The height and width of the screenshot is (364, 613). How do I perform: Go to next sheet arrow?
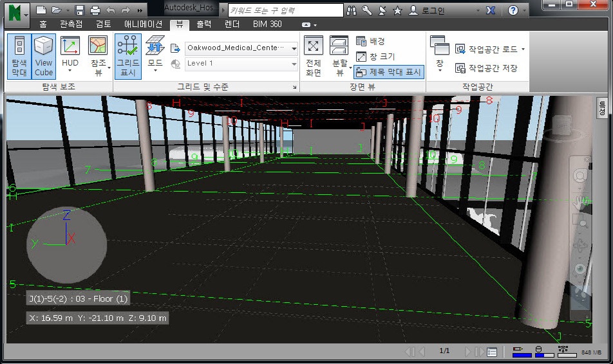(x=467, y=352)
